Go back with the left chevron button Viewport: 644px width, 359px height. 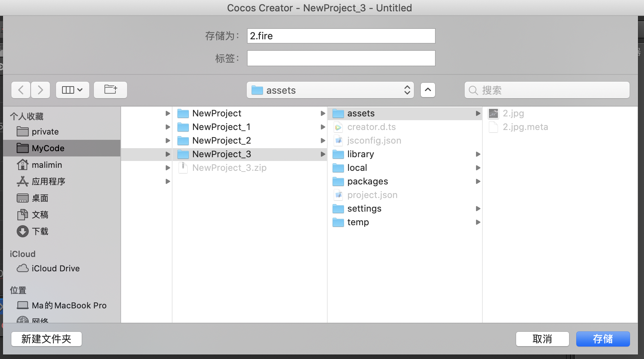pyautogui.click(x=21, y=90)
